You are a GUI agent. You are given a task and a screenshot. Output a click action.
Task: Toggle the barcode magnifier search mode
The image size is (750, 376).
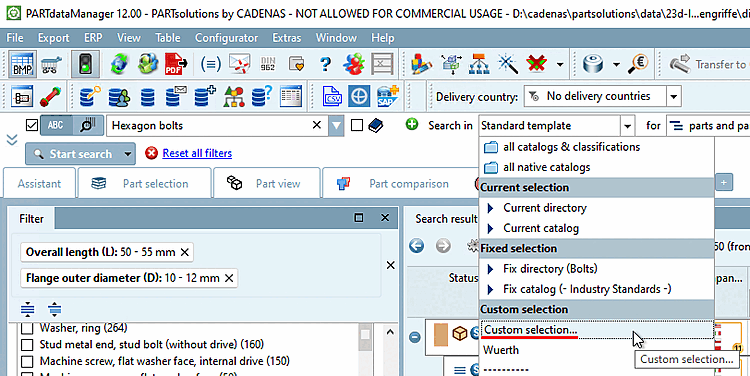88,125
